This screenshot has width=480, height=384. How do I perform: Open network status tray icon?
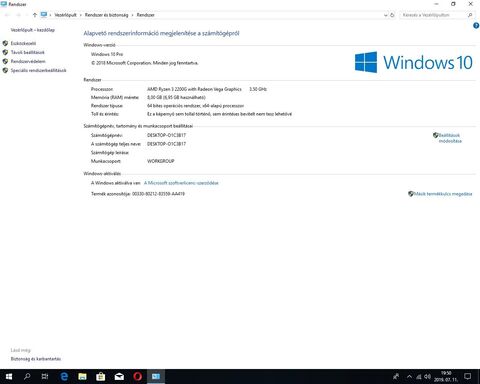[419, 377]
